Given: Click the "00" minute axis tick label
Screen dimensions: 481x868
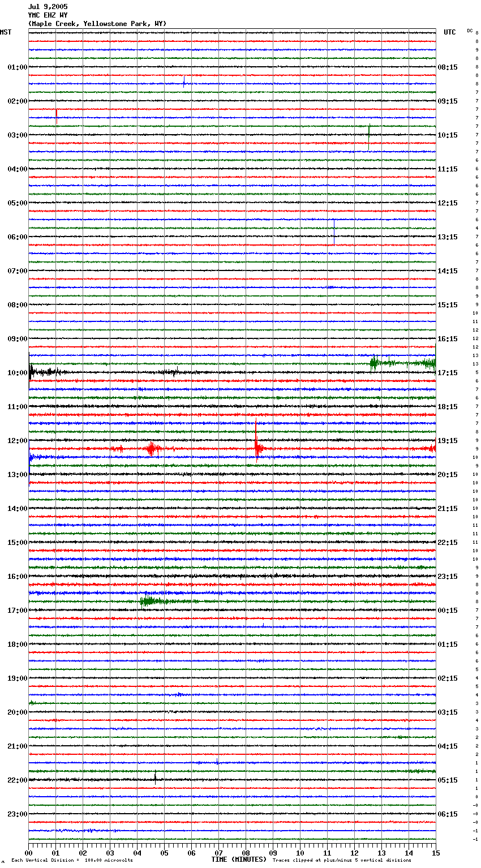Looking at the screenshot, I should pos(28,853).
